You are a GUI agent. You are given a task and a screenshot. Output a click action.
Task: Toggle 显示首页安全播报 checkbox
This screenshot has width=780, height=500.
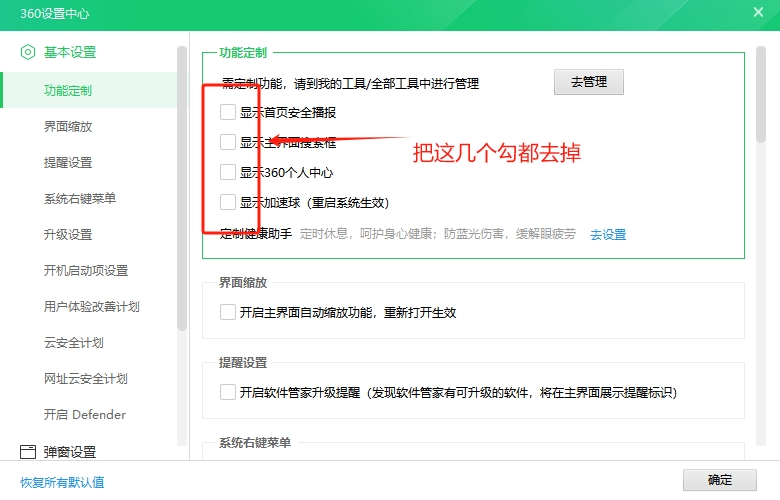(228, 112)
